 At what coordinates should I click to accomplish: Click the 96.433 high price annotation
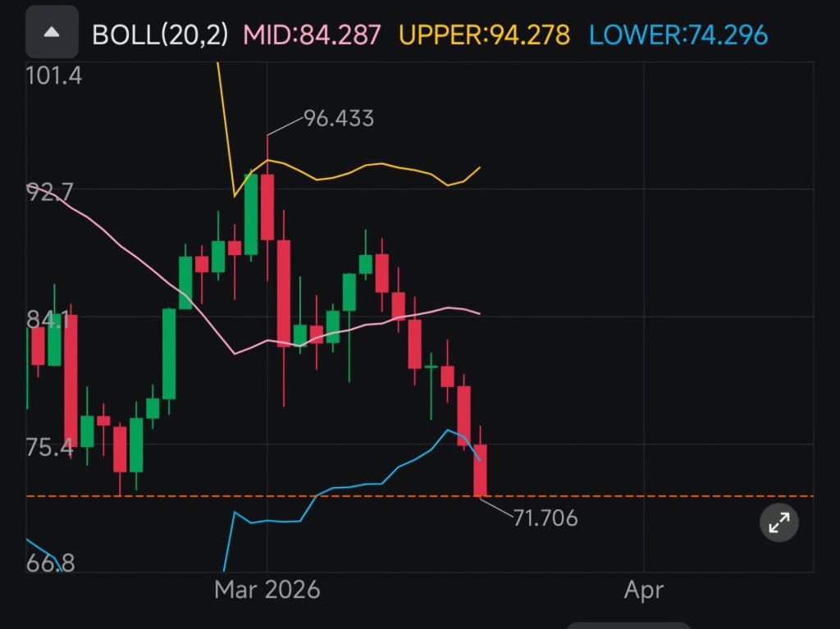[x=339, y=118]
